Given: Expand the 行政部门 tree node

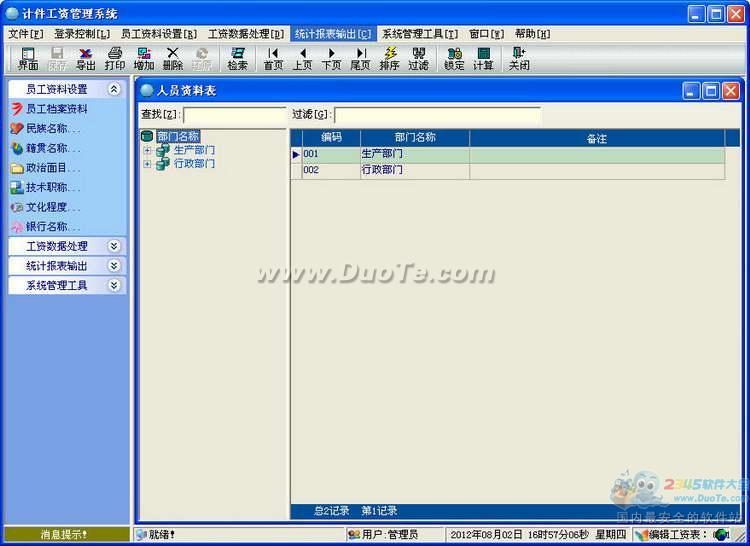Looking at the screenshot, I should (x=147, y=164).
